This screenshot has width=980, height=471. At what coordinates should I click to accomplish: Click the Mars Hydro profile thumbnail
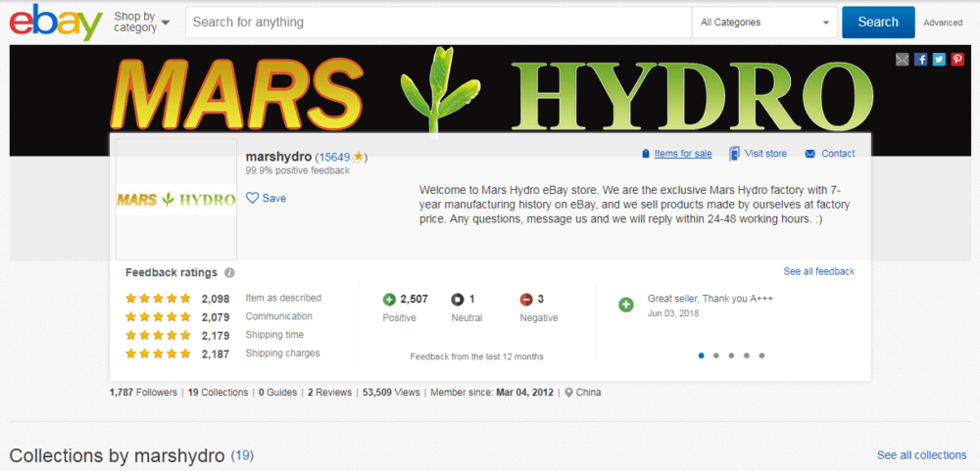point(176,200)
